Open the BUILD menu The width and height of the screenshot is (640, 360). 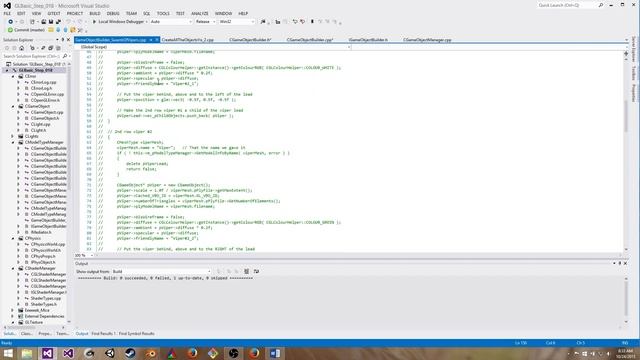95,13
